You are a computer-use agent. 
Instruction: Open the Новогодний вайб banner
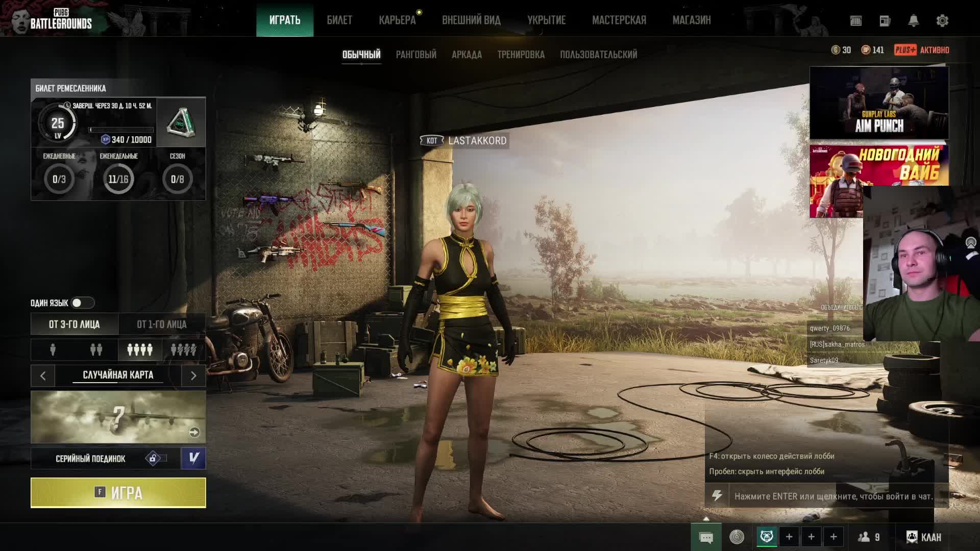[x=879, y=165]
